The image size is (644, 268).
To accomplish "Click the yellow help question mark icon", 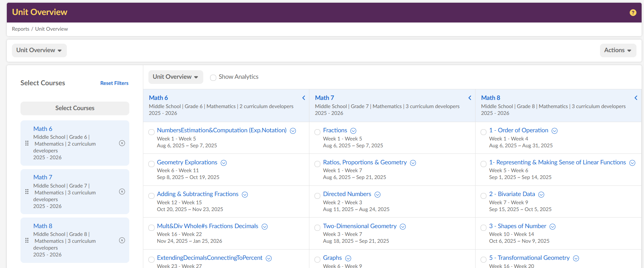I will pos(633,13).
